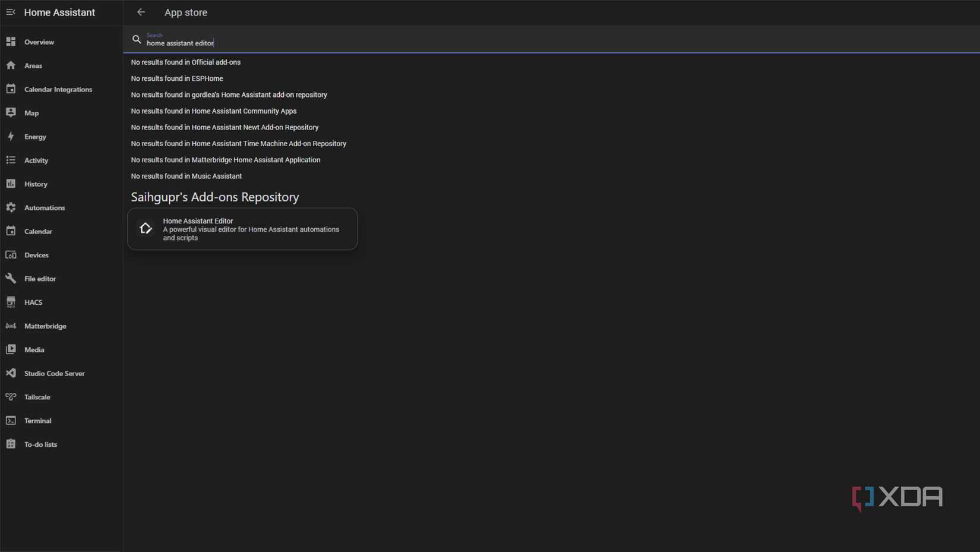Open the Tailscale panel
The width and height of the screenshot is (980, 552).
pos(61,397)
